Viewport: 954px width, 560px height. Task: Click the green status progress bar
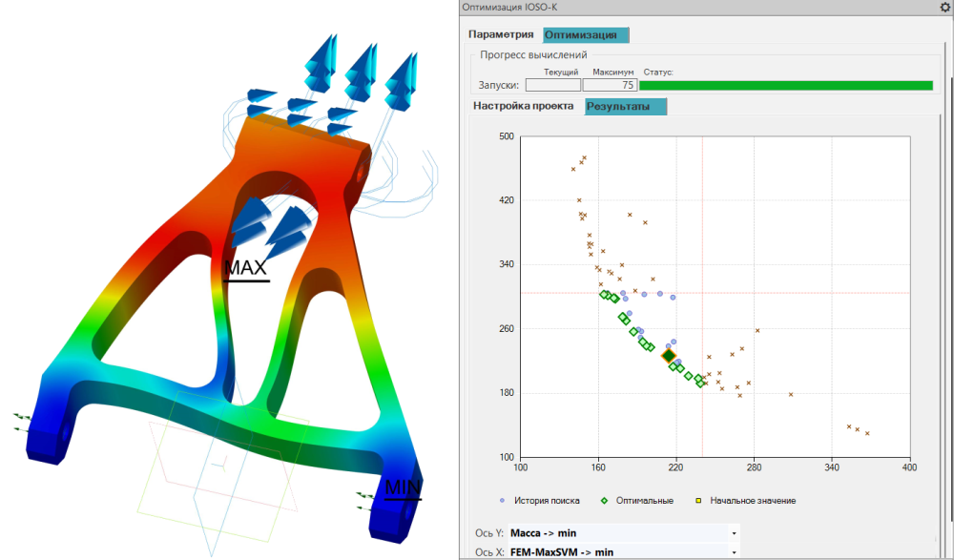point(785,85)
